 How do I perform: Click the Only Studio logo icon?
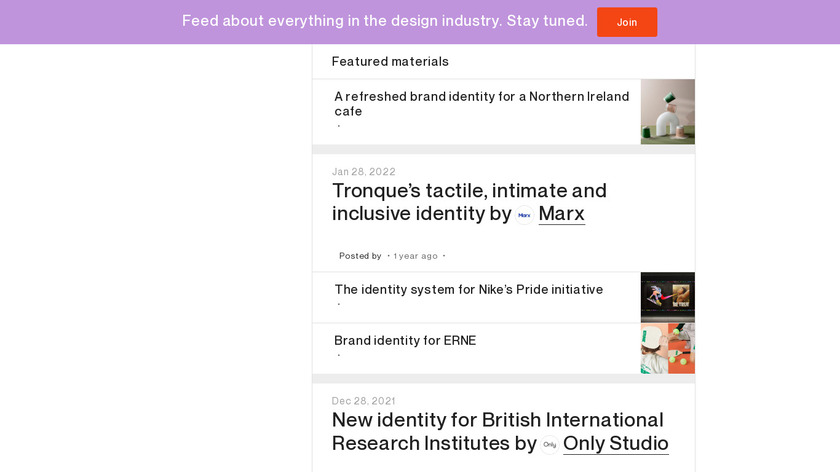pyautogui.click(x=550, y=444)
